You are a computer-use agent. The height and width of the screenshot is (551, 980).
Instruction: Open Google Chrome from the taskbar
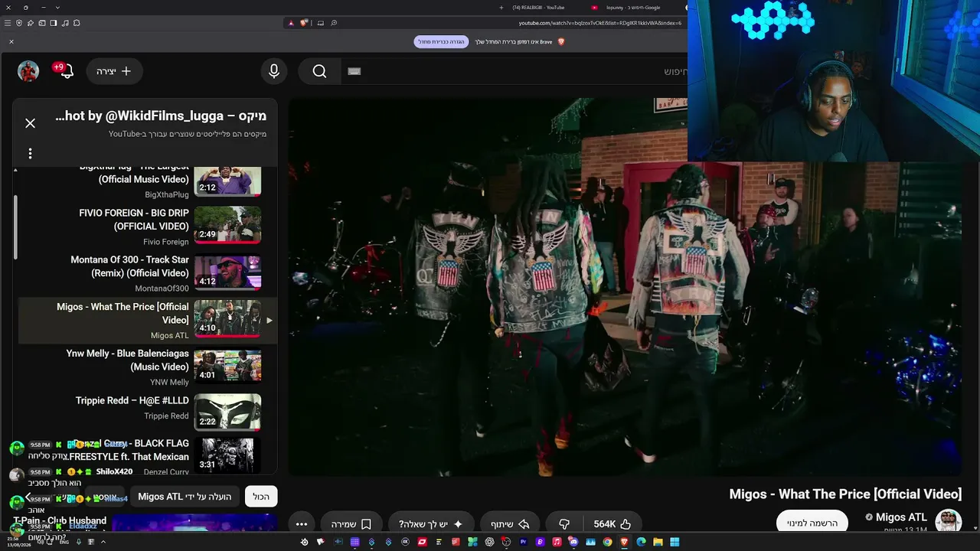[607, 542]
